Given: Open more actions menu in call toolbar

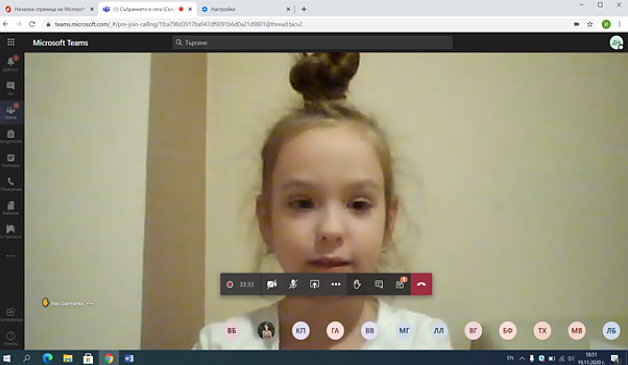Looking at the screenshot, I should click(x=336, y=284).
